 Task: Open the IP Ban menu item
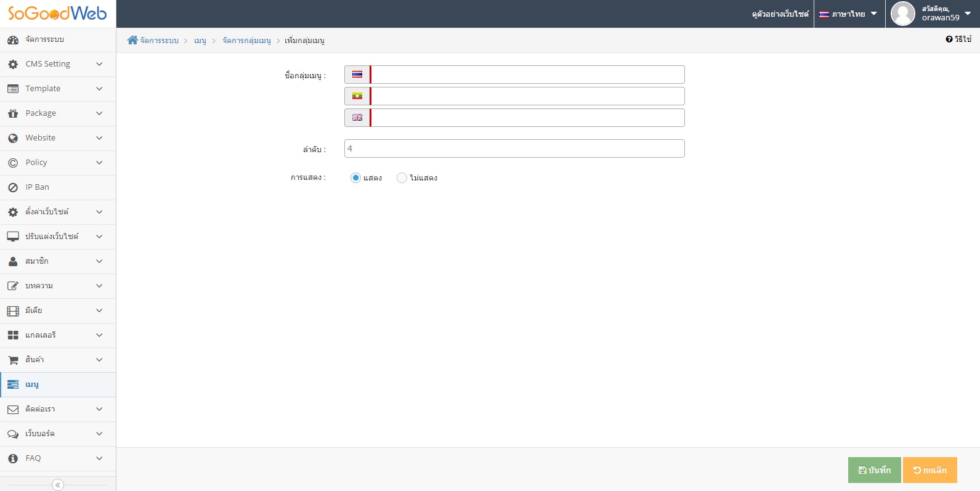(x=58, y=187)
